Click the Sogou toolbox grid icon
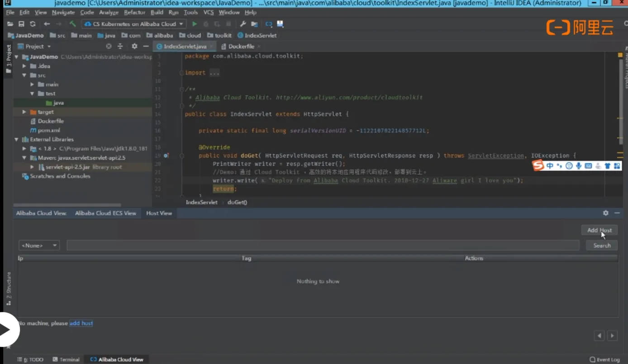The width and height of the screenshot is (628, 364). [617, 166]
